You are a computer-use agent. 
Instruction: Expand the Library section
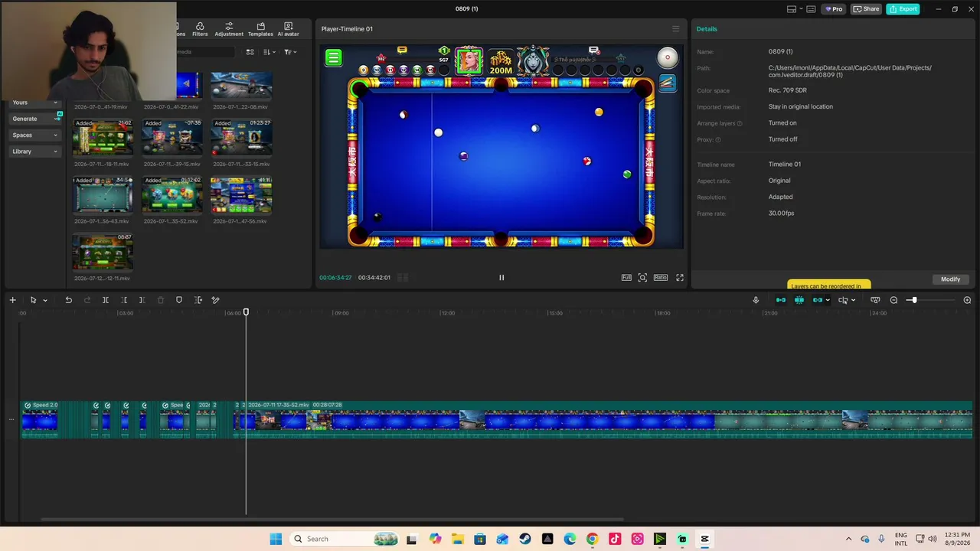(35, 152)
